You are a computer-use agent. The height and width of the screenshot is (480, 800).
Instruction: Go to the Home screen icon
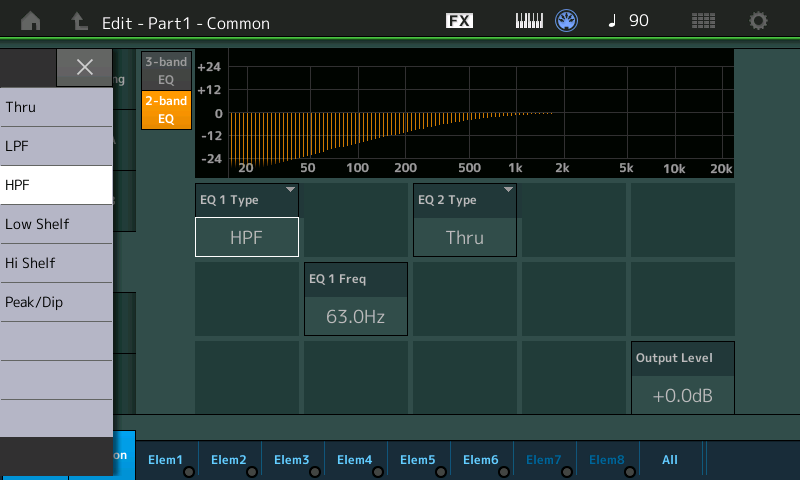click(31, 21)
